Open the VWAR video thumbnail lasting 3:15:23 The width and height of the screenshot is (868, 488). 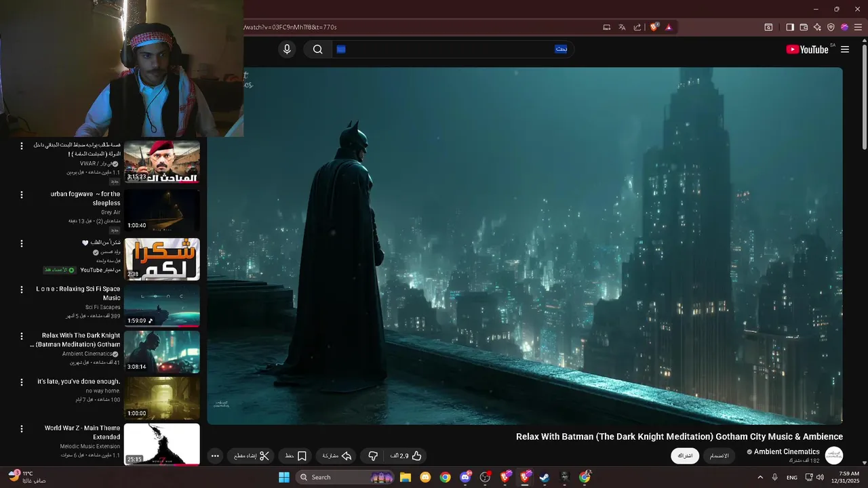click(x=162, y=162)
